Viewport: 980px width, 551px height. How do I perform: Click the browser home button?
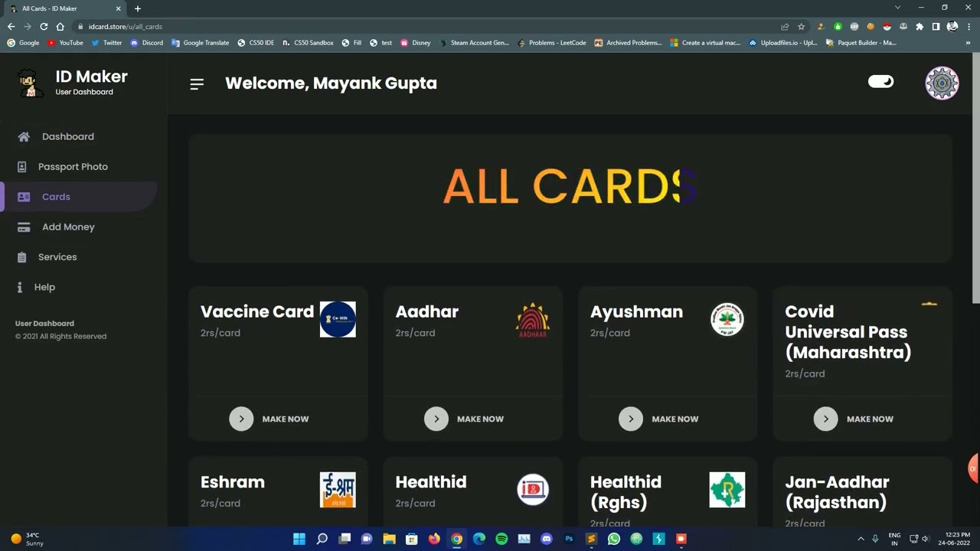60,26
